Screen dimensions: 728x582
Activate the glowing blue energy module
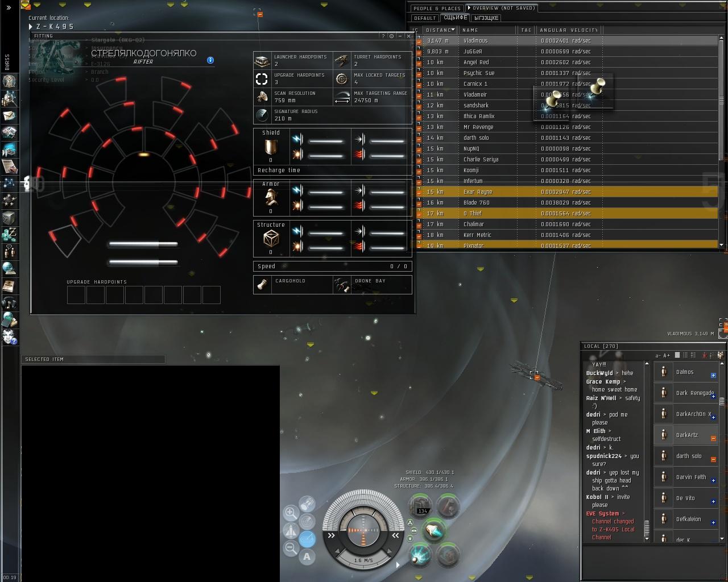coord(421,554)
